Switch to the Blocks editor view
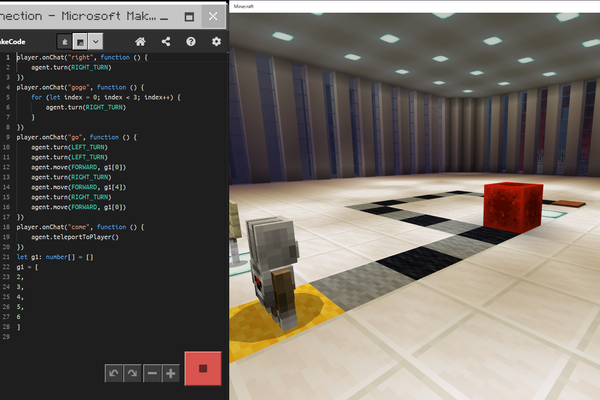 coord(65,42)
